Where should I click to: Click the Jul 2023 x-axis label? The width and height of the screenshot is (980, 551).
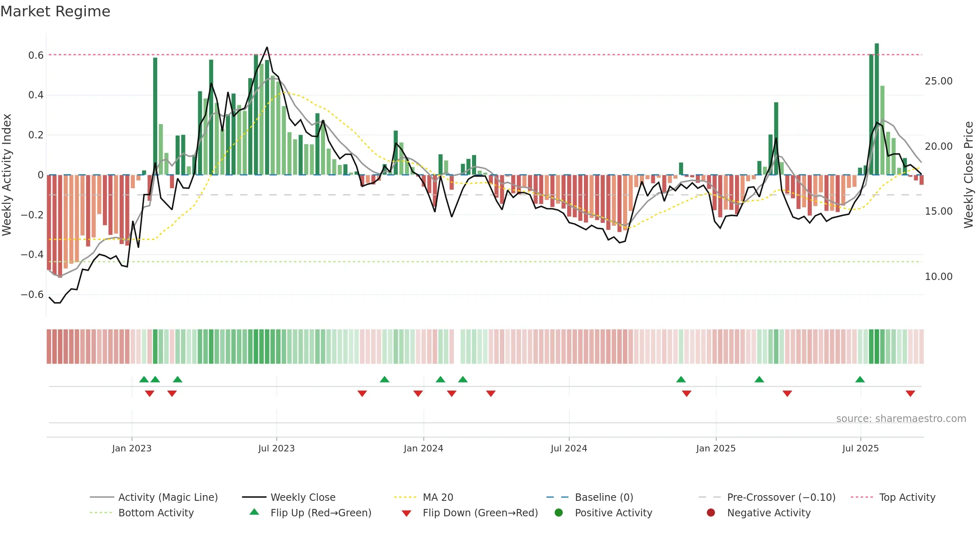(276, 448)
